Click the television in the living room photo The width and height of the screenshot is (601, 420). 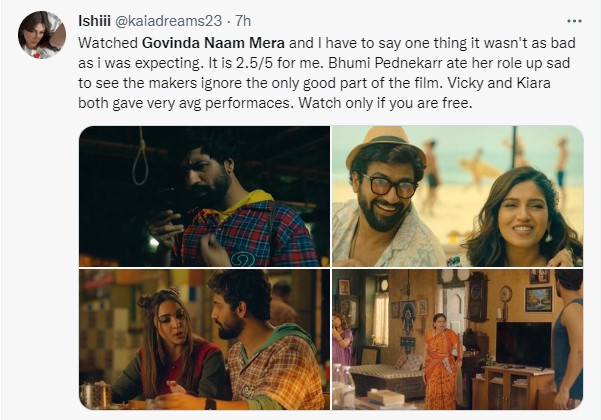(523, 343)
